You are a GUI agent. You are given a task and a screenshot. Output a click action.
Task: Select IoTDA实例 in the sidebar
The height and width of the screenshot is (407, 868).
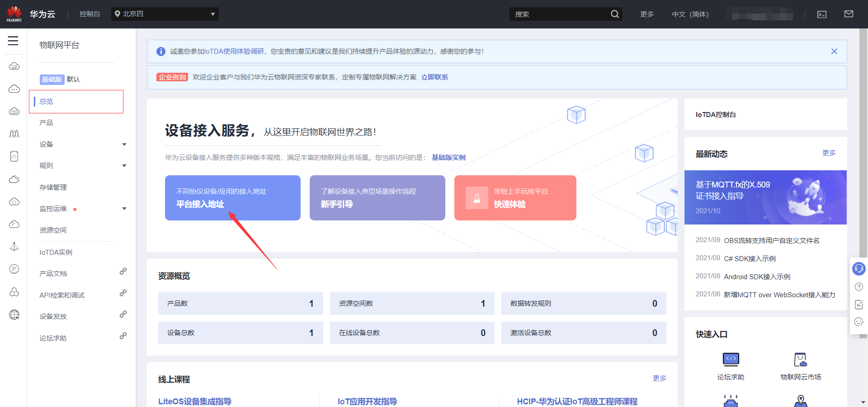(56, 252)
